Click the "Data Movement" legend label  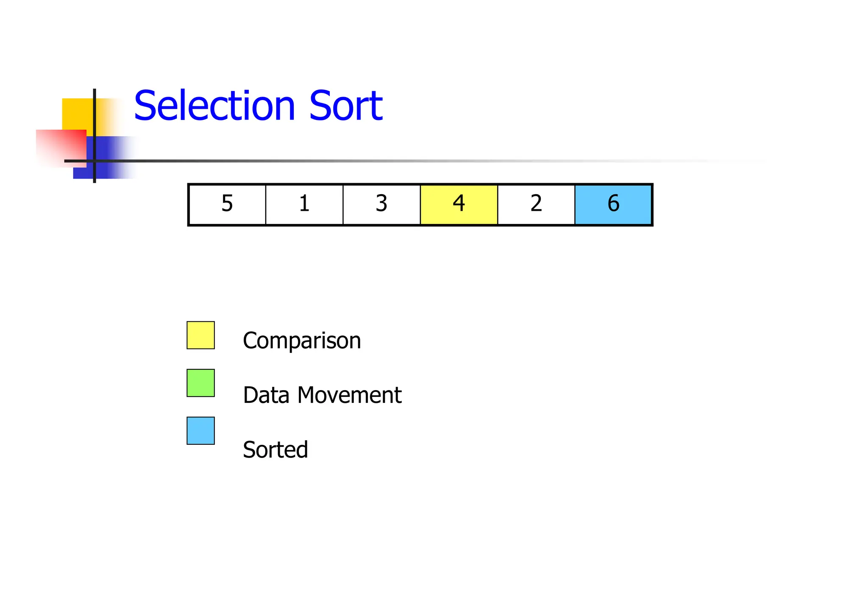322,395
